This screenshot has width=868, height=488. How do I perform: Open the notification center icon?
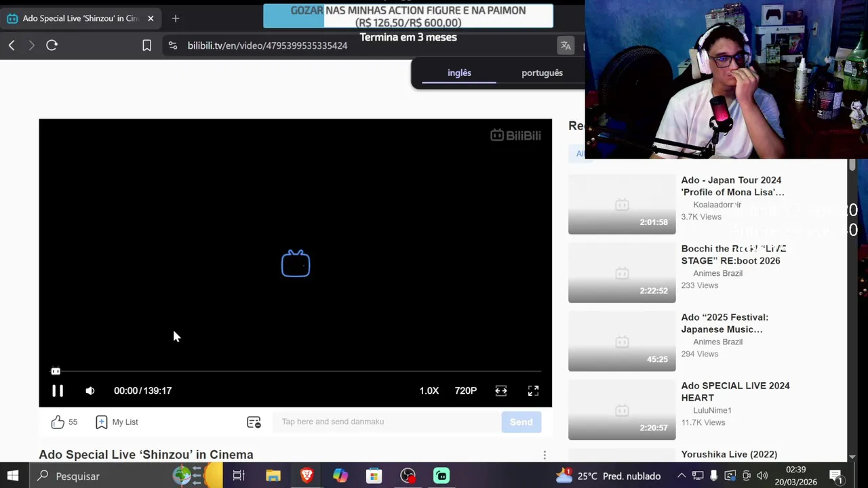tap(835, 476)
